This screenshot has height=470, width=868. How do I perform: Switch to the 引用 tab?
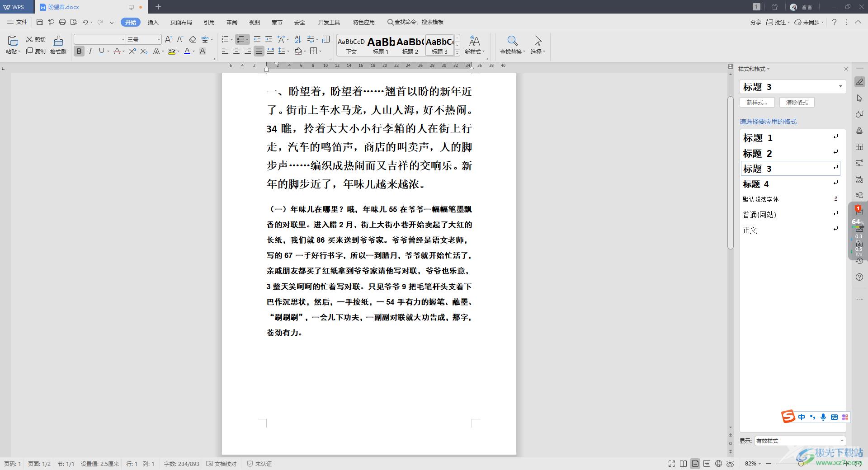click(209, 22)
